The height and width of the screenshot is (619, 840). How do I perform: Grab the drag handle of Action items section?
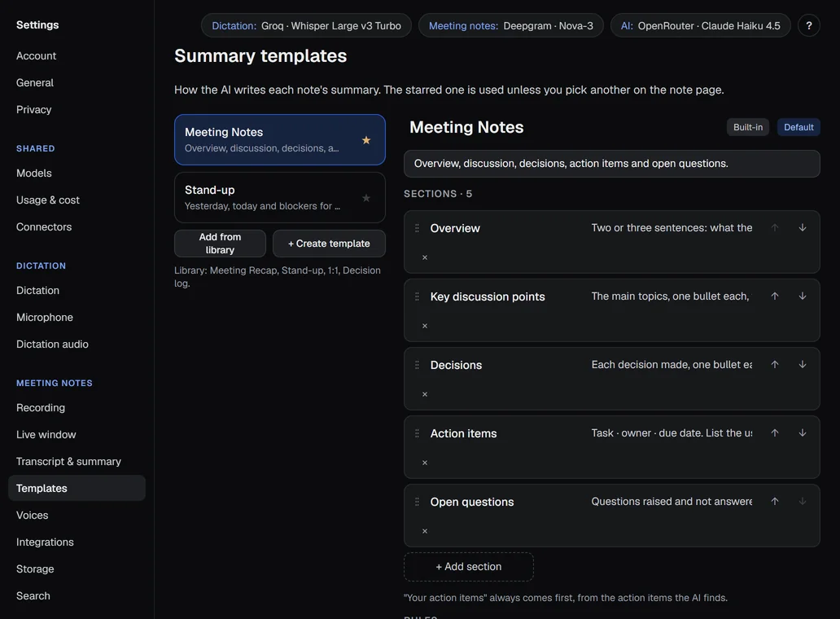click(x=417, y=433)
